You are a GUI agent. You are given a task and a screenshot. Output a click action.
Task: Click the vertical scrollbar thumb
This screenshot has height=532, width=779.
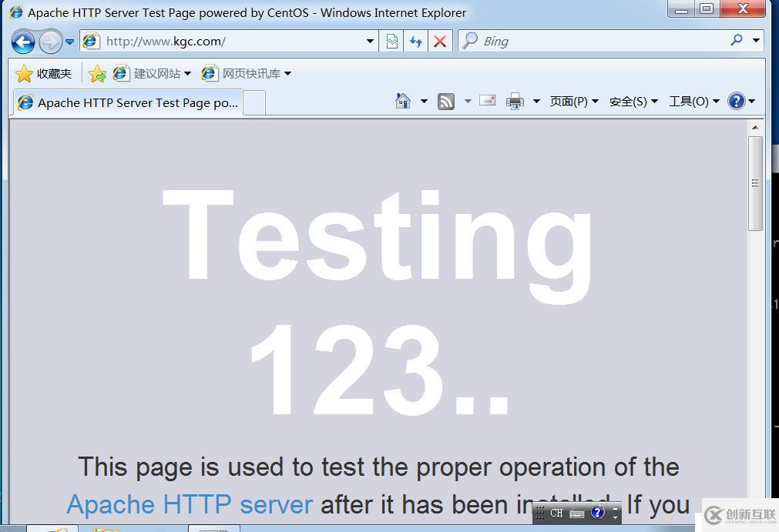point(755,183)
